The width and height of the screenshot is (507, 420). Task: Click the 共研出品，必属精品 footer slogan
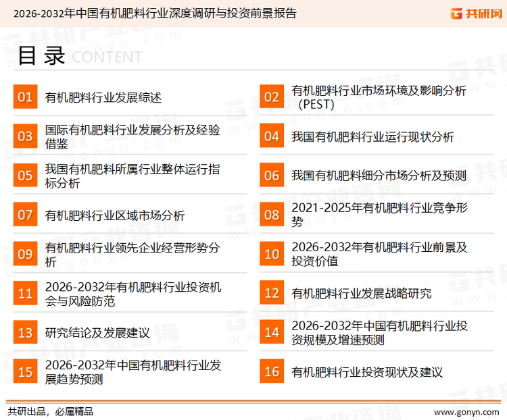coord(51,411)
